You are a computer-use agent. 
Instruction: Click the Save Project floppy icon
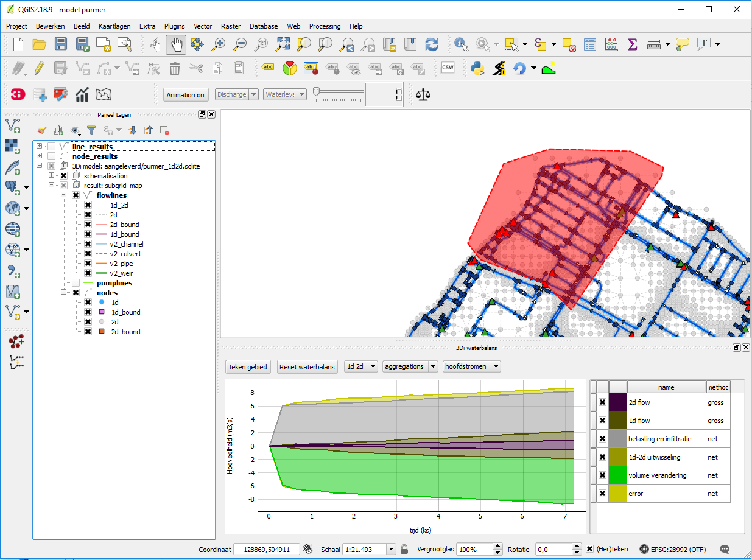tap(61, 44)
